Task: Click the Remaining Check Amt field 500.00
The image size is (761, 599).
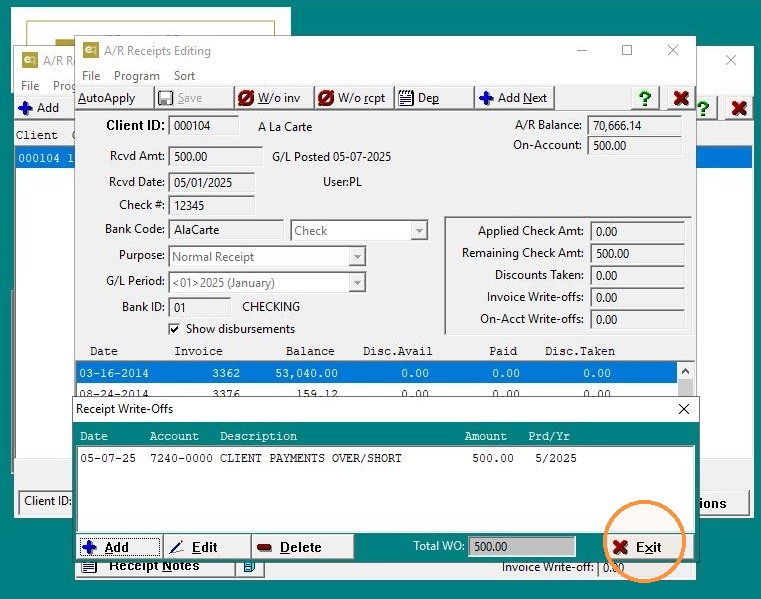Action: click(637, 253)
